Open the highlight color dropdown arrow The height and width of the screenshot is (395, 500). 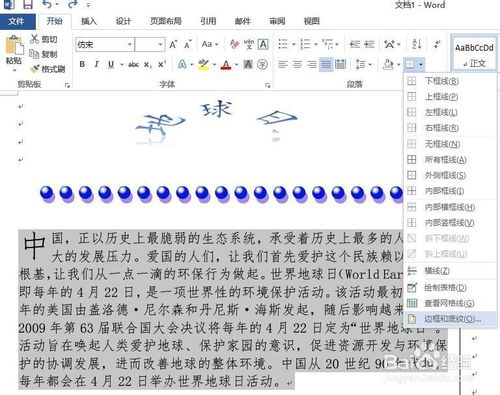(214, 65)
